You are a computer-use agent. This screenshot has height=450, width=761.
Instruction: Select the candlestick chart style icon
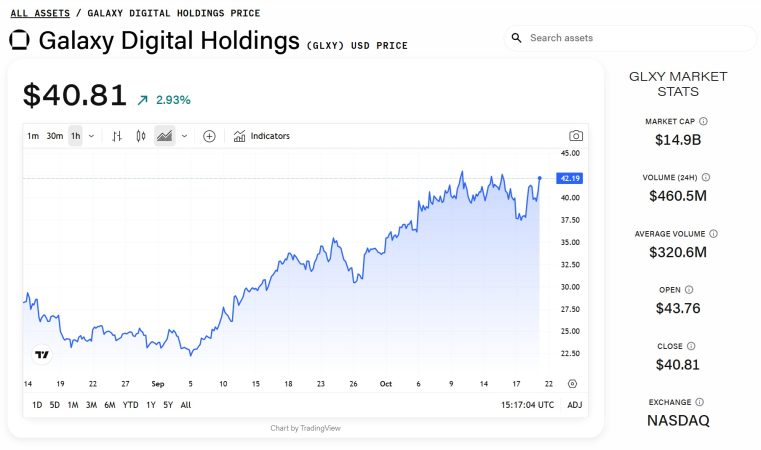pyautogui.click(x=140, y=136)
